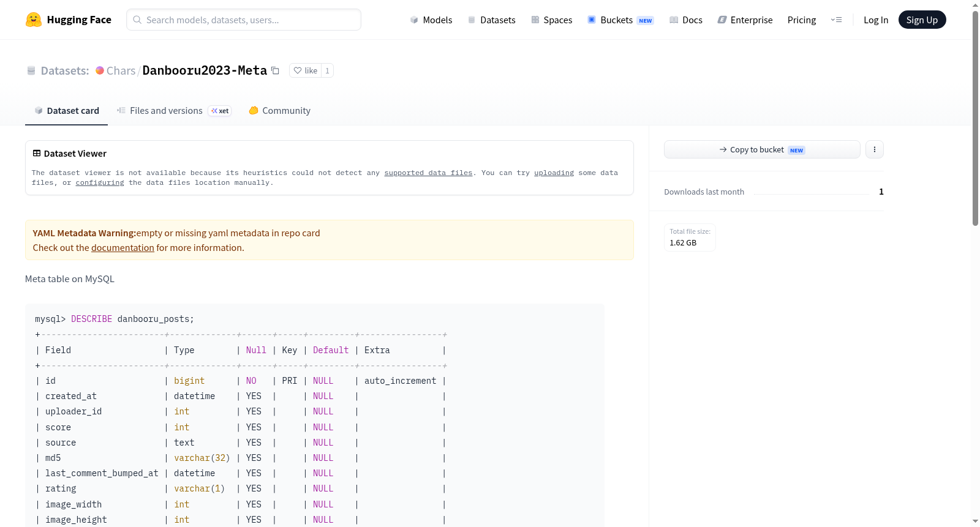Switch to the Community tab
This screenshot has width=980, height=527.
click(279, 111)
